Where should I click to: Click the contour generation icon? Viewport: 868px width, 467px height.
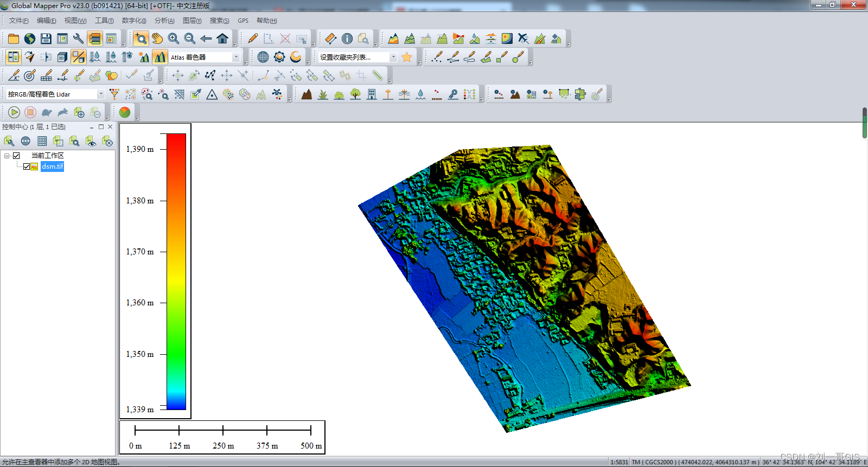pyautogui.click(x=410, y=39)
